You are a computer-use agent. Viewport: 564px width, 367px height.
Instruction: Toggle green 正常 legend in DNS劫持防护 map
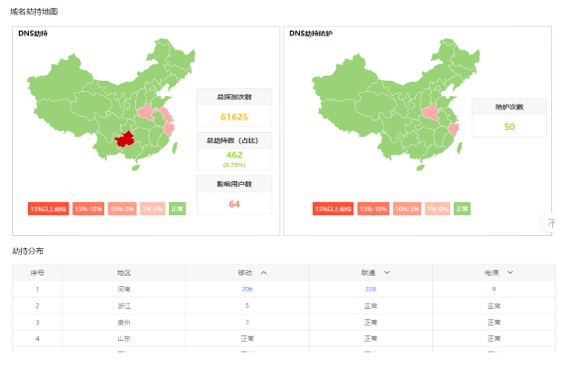click(462, 209)
